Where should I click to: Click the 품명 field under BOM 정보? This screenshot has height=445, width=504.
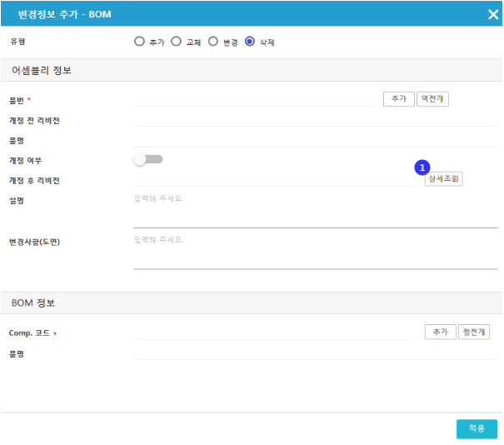click(316, 353)
